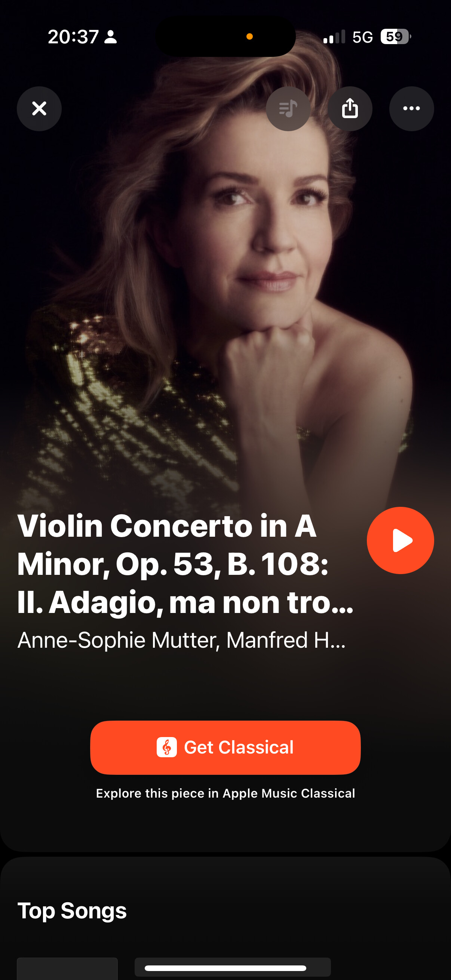Tap the 5G network indicator
Viewport: 451px width, 980px height.
tap(362, 37)
